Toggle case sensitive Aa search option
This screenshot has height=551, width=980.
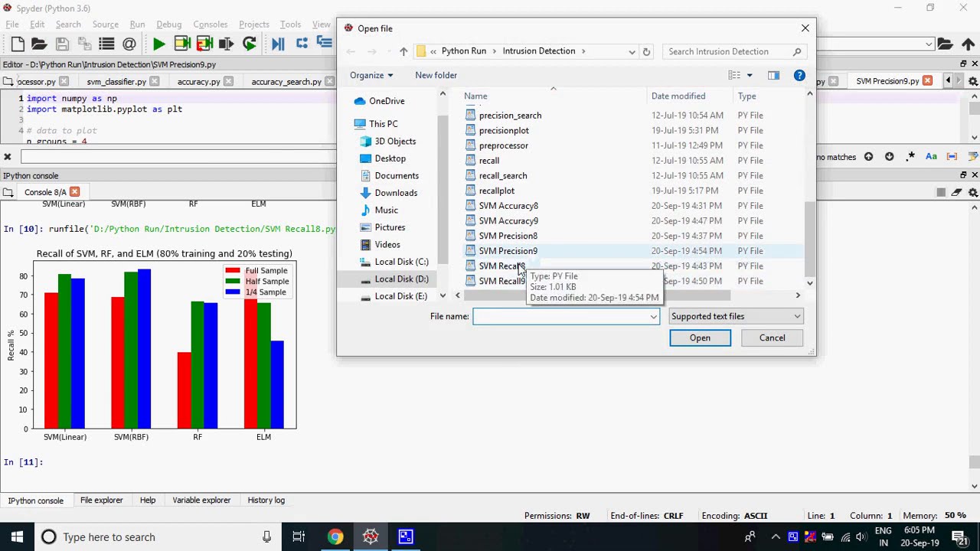point(931,157)
